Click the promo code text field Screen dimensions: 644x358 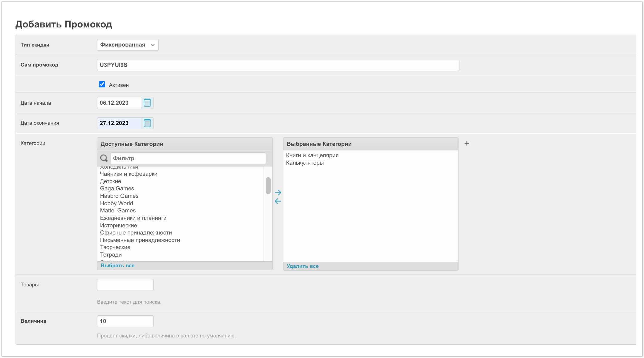click(278, 65)
